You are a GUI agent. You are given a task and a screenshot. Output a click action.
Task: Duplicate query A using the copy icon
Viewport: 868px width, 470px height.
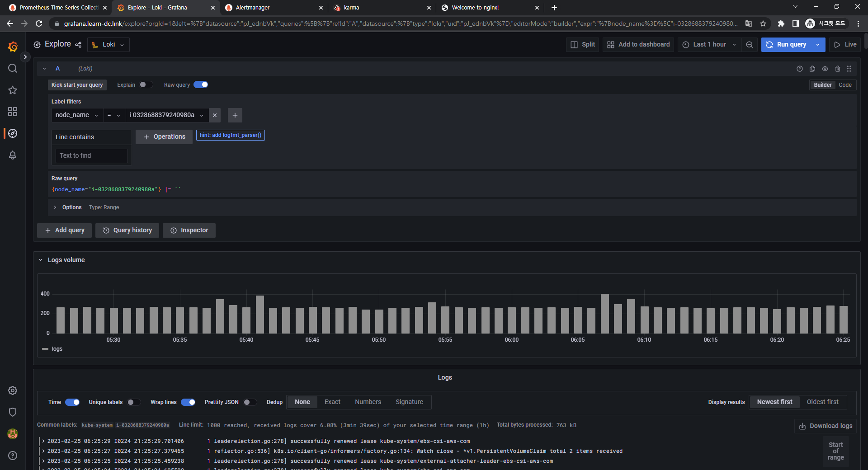pyautogui.click(x=812, y=69)
